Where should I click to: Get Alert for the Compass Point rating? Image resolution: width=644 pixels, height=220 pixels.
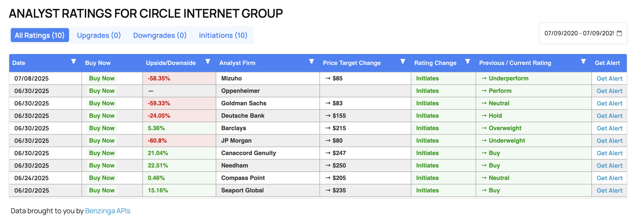[x=610, y=178]
